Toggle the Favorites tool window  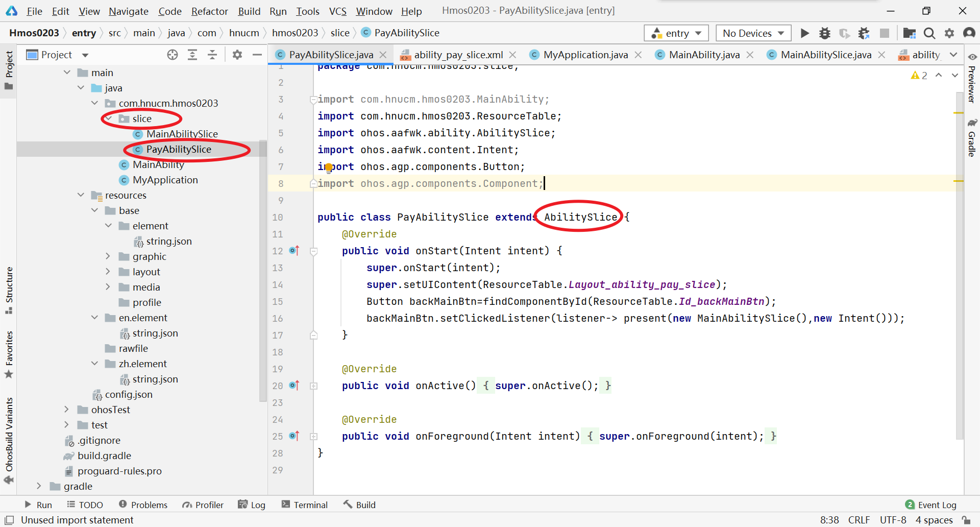pos(9,354)
